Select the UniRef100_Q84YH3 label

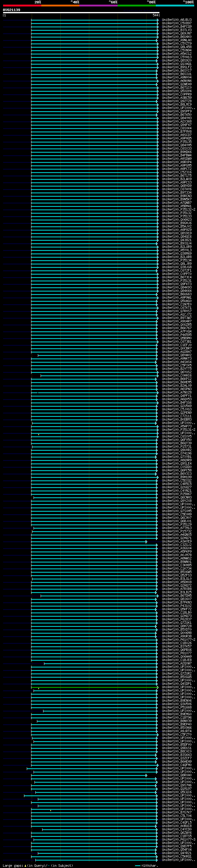coord(177,118)
